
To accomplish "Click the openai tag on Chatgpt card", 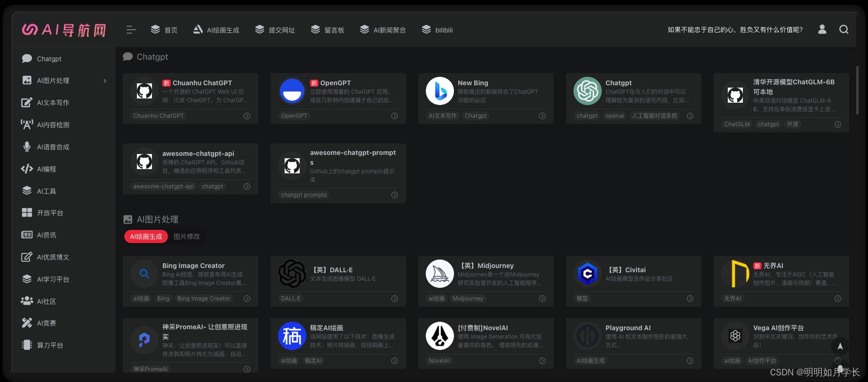I will [615, 116].
